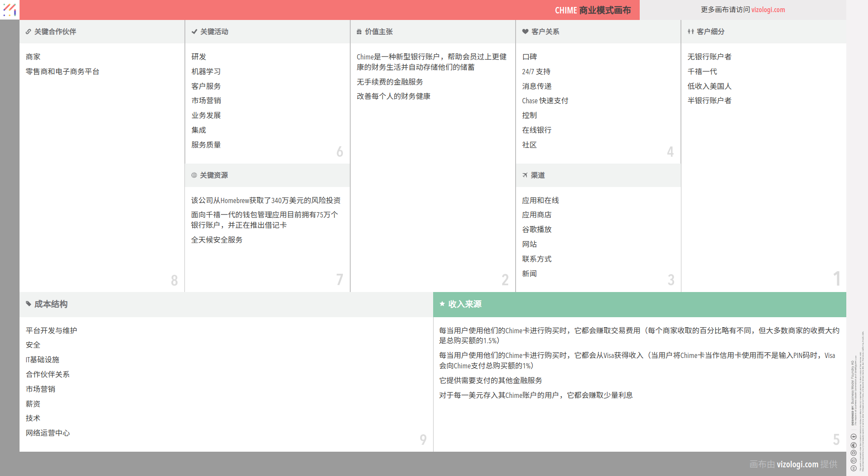Select the 谷歌播放 channel entry
Viewport: 868px width, 476px height.
(536, 230)
